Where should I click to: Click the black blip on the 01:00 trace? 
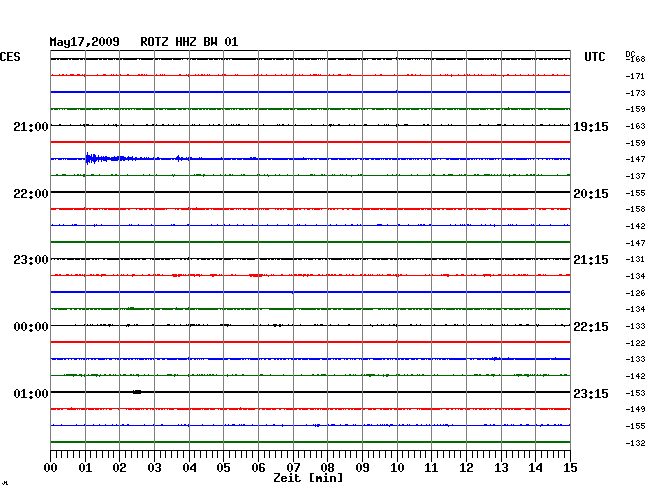137,392
